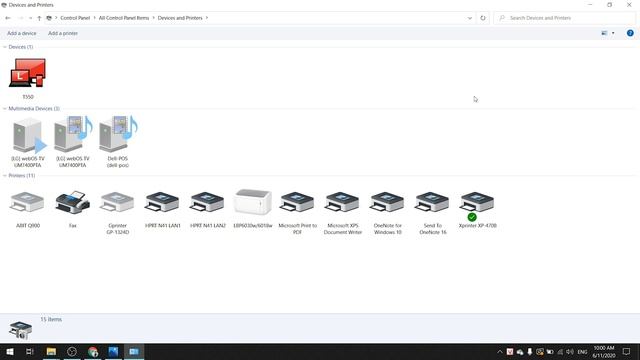Show hidden system tray icons
The height and width of the screenshot is (360, 640).
tap(500, 351)
